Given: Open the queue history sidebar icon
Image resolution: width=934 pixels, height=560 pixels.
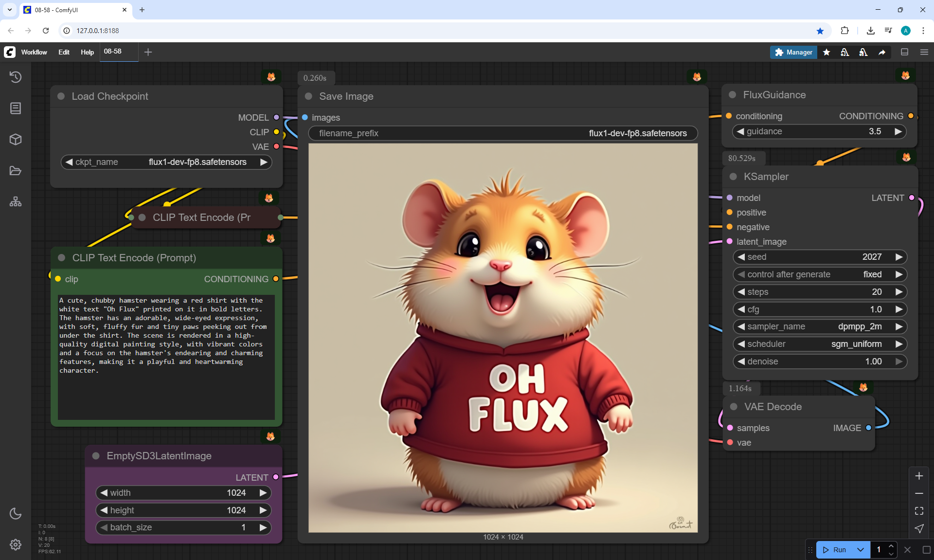Looking at the screenshot, I should 16,77.
